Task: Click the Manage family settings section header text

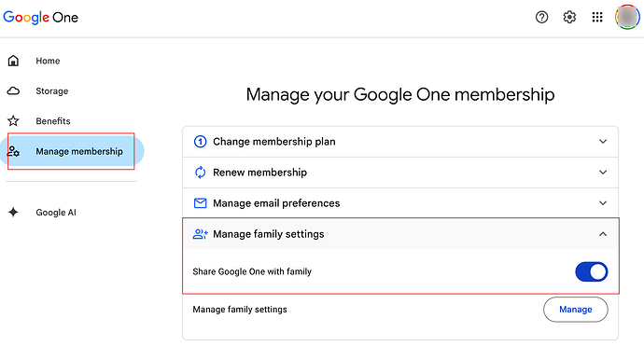Action: [x=268, y=234]
